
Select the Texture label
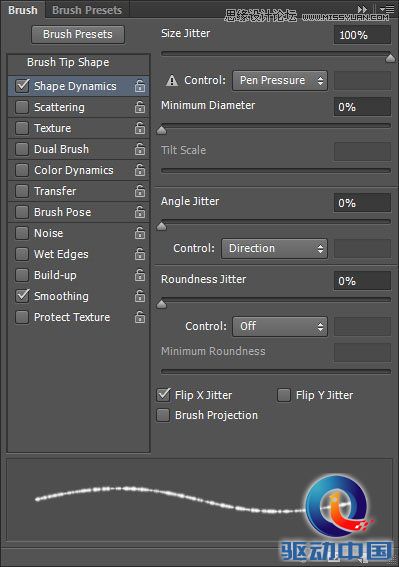[52, 128]
